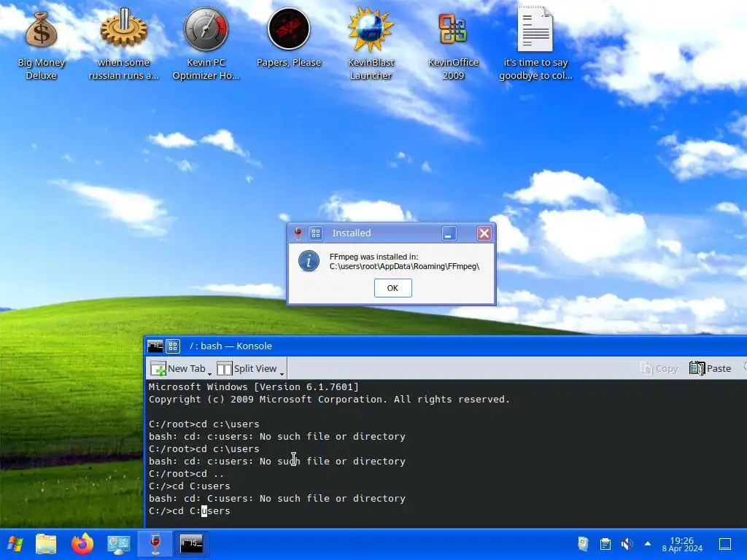Click the Konsole terminal icon in title bar

click(155, 346)
